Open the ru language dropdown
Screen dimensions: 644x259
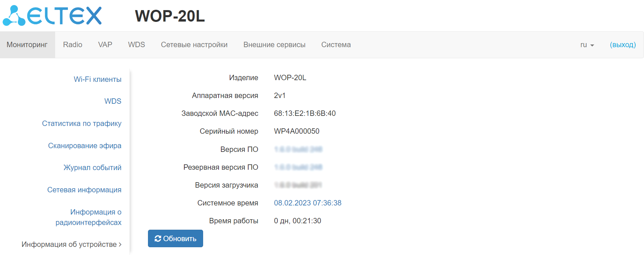point(587,45)
